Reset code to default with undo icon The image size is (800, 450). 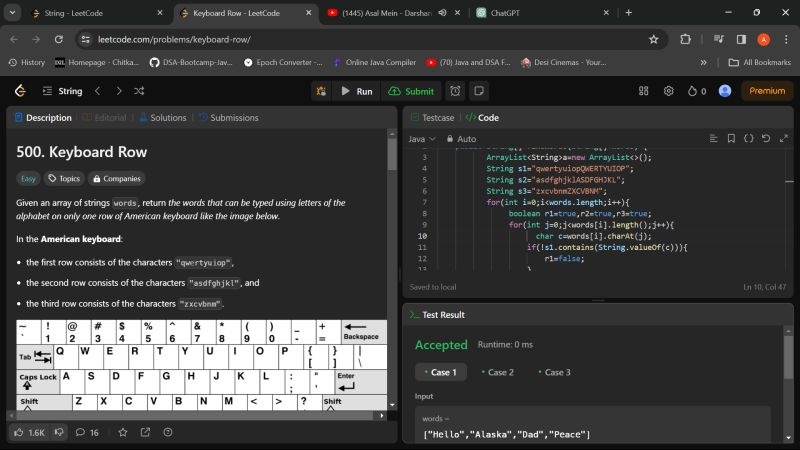[766, 138]
